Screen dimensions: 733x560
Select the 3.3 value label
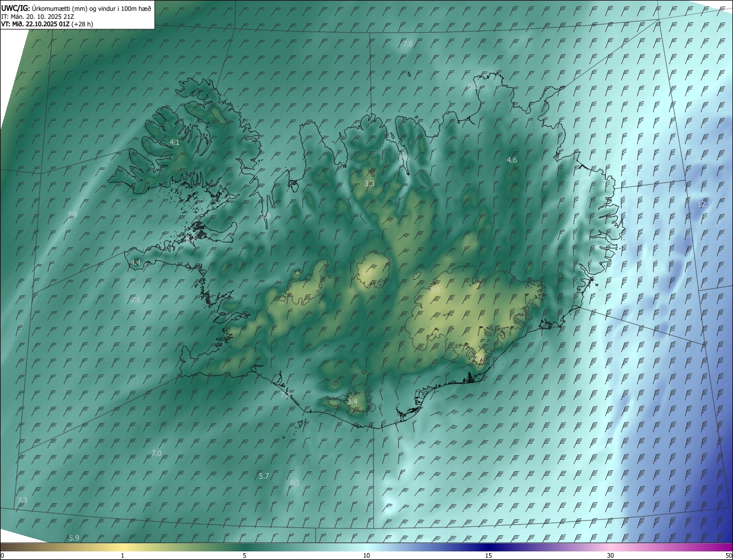tap(369, 183)
